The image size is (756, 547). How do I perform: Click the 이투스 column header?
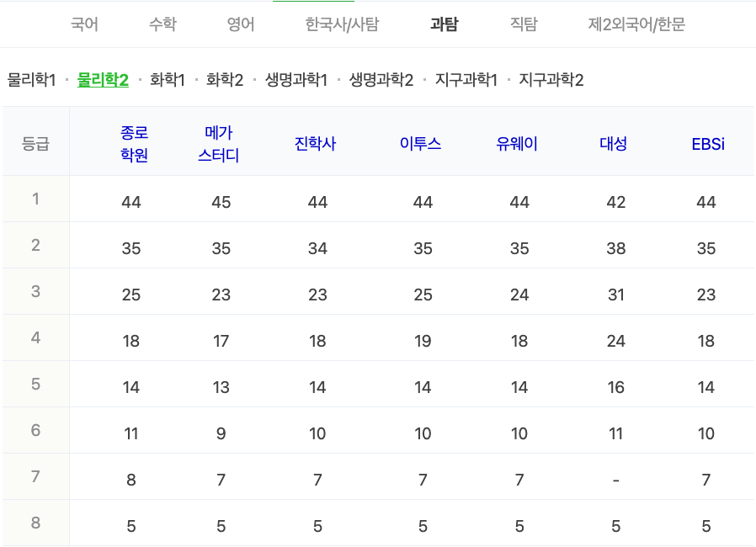tap(419, 145)
